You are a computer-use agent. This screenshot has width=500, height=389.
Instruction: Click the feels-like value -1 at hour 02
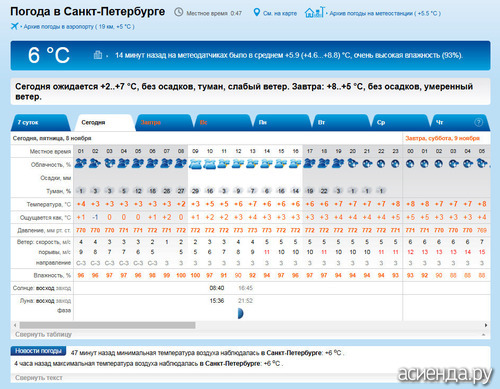(95, 217)
